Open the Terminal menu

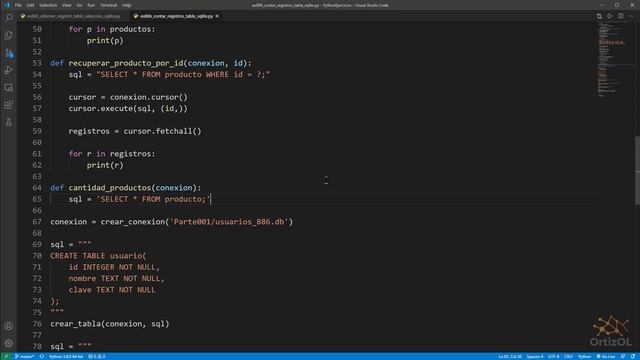point(109,5)
